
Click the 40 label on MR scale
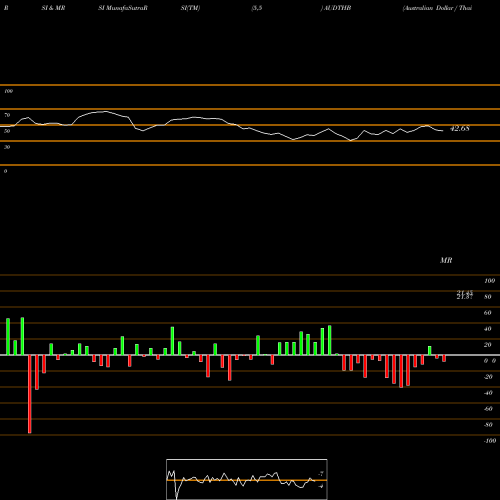(488, 329)
